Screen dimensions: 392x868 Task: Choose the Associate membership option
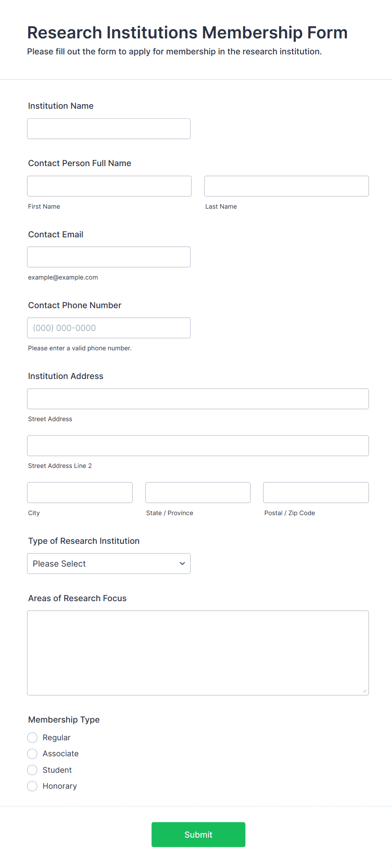(x=32, y=753)
